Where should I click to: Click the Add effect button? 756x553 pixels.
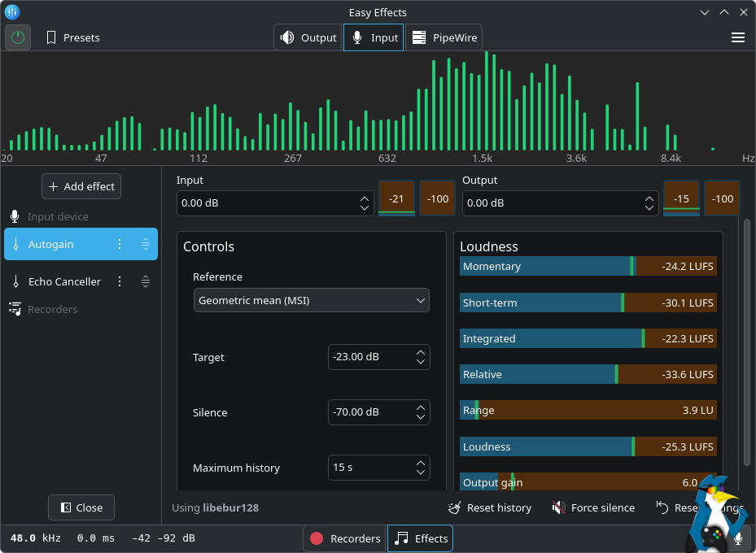[81, 186]
